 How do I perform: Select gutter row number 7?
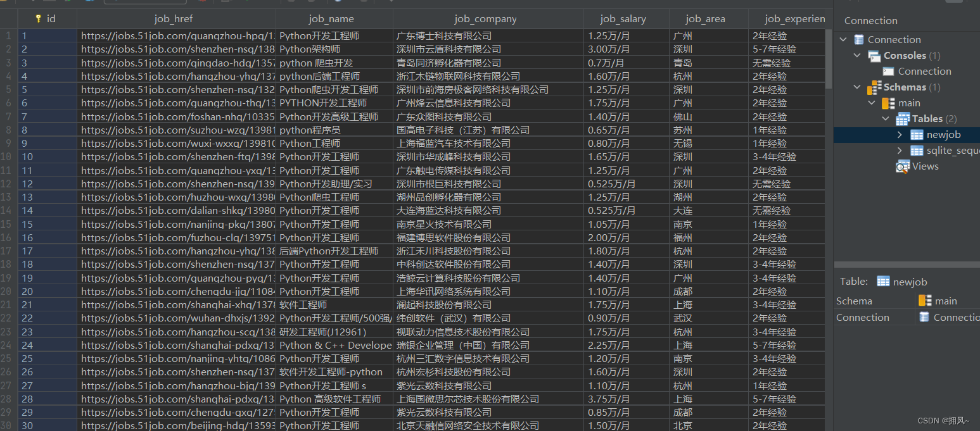tap(8, 116)
